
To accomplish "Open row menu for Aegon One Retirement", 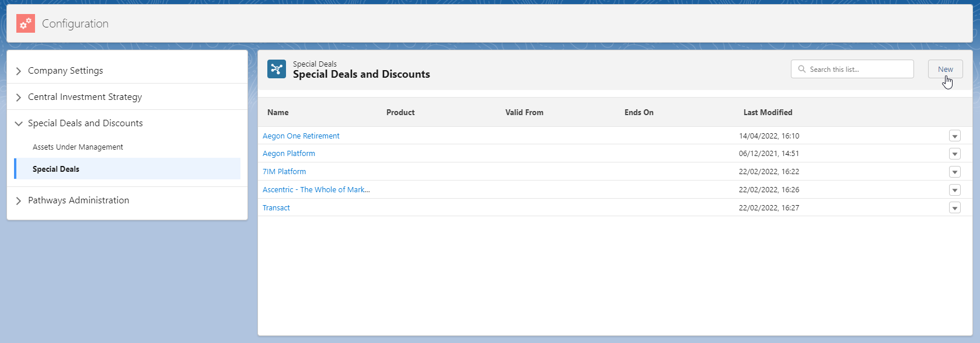I will click(955, 136).
